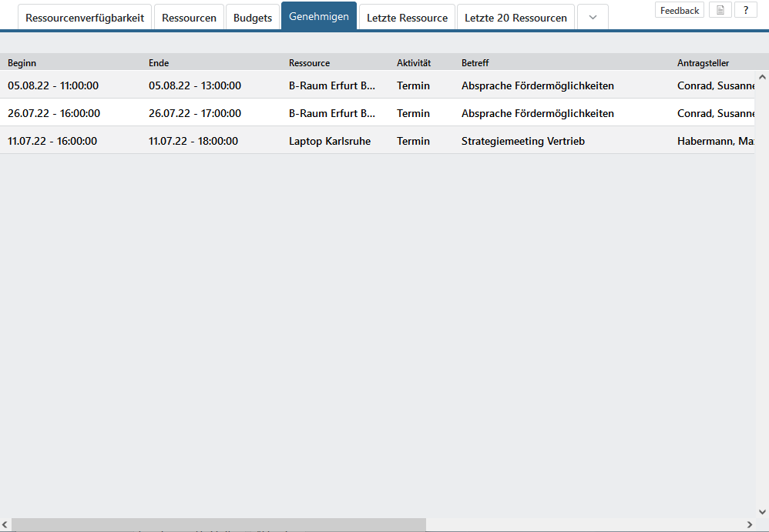Click the horizontal scrollbar thumb at the bottom
Viewport: 769px width, 532px height.
(218, 524)
